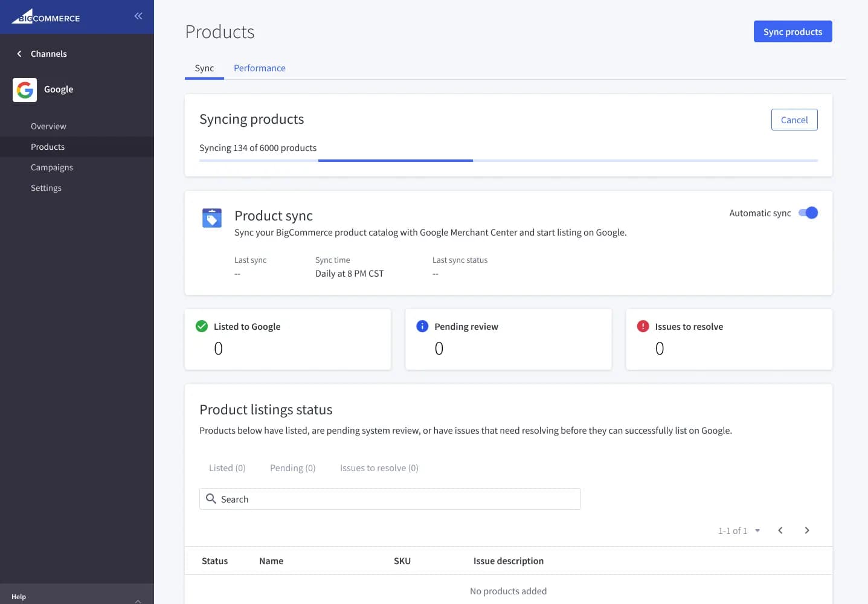Click the Issue description column header
Image resolution: width=868 pixels, height=604 pixels.
pos(509,561)
